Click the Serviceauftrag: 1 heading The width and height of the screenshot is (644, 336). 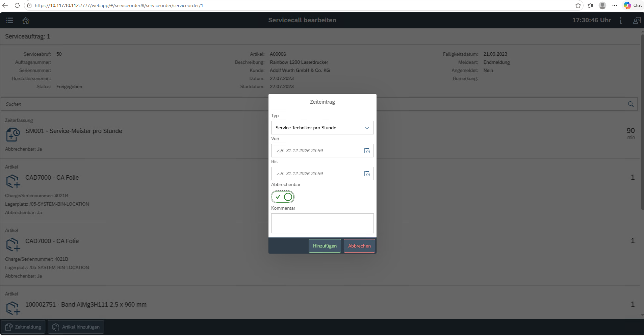[28, 36]
